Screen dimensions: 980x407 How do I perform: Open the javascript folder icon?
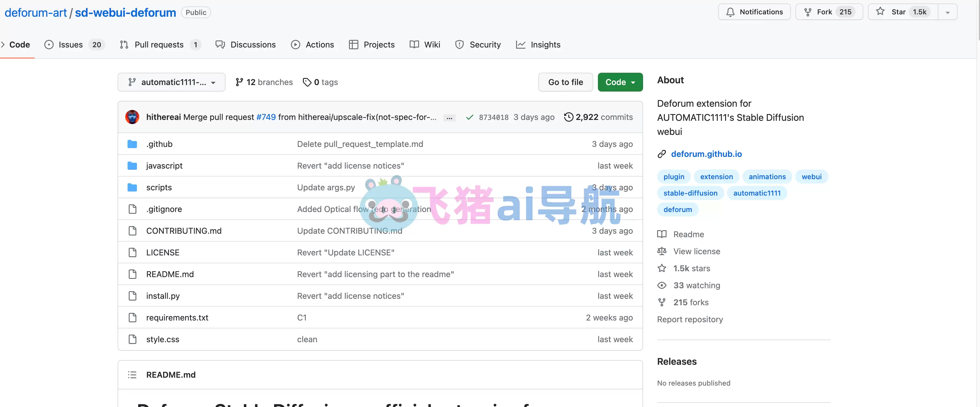coord(132,165)
